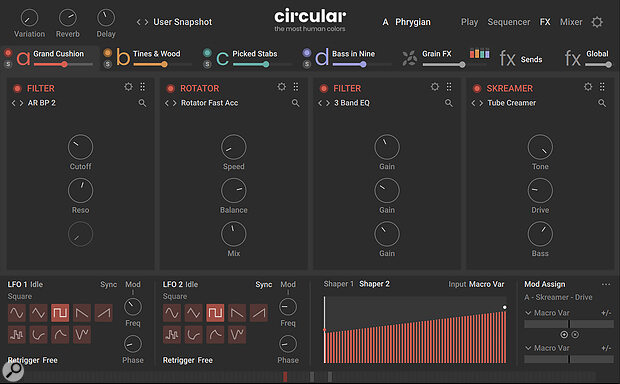
Task: Select Shaper 1 tab
Action: [x=338, y=284]
